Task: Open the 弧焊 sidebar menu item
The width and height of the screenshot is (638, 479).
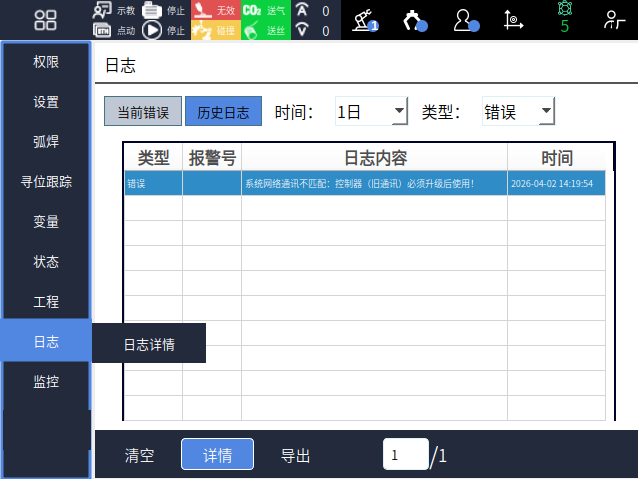Action: pos(46,142)
